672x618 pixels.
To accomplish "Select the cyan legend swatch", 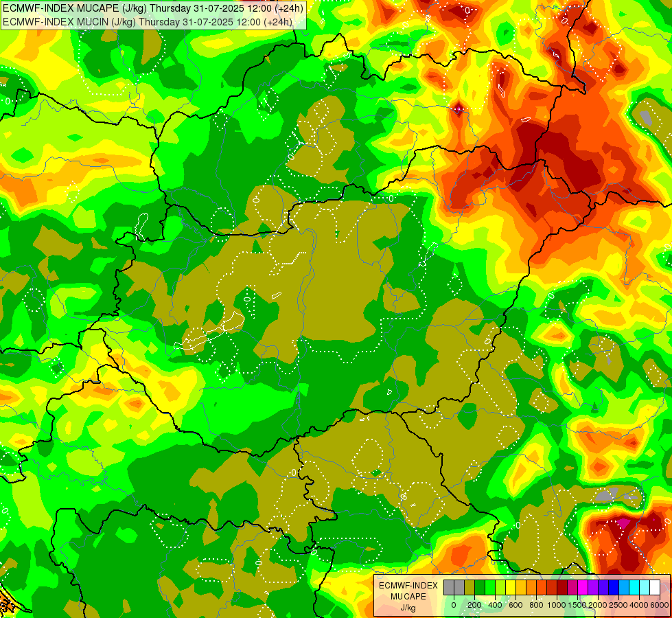I will click(635, 587).
